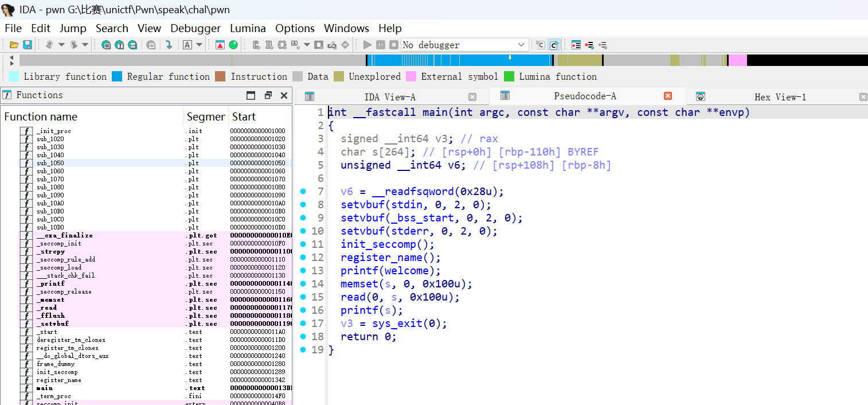
Task: Select register_name in the Functions list
Action: (58, 380)
